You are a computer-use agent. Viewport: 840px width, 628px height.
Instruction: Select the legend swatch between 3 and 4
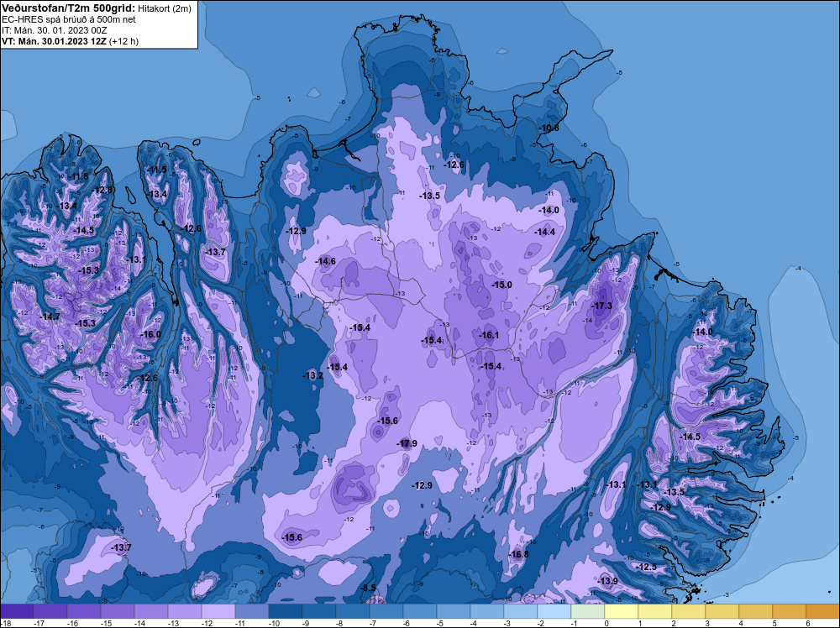pos(722,611)
